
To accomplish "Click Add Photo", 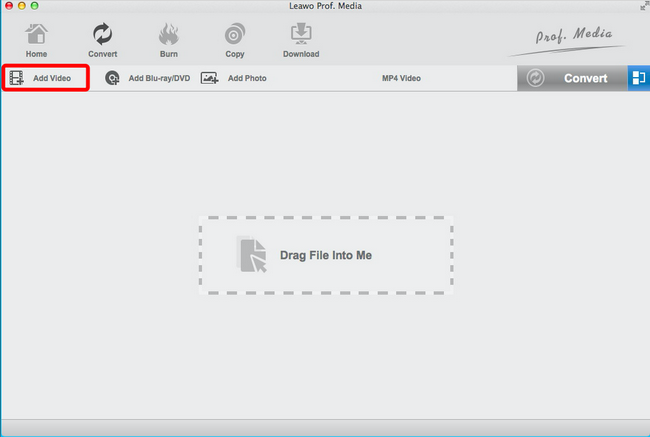I will pos(233,78).
